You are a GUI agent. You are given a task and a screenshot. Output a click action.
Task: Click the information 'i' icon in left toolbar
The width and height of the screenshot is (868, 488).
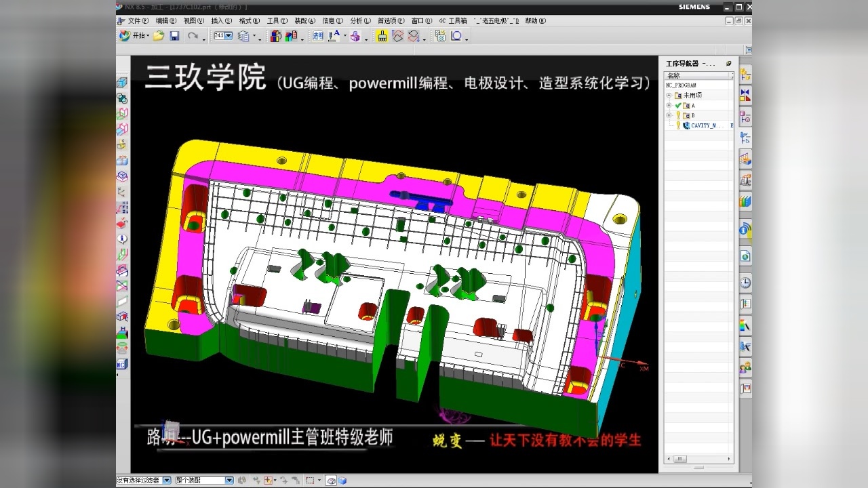coord(122,239)
